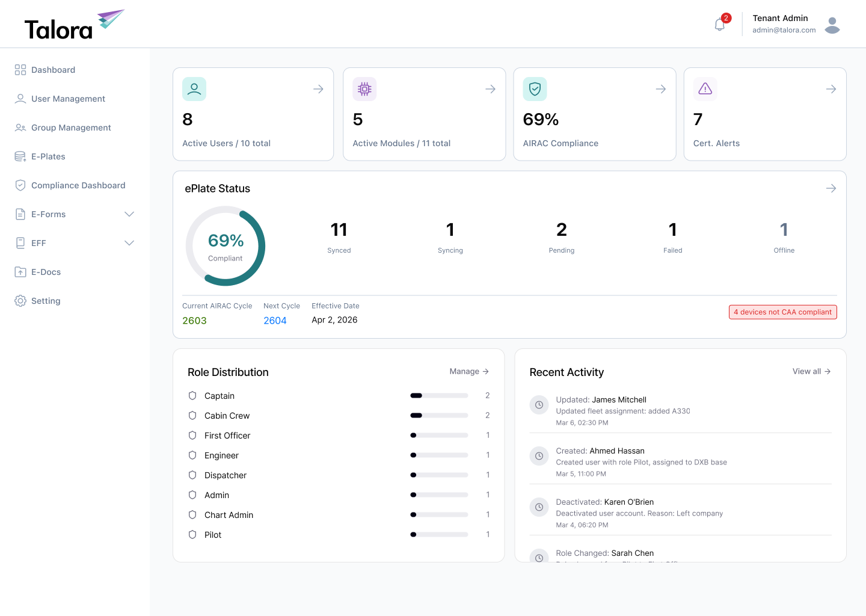Click the Karen O'Brien activity clock icon
This screenshot has height=616, width=866.
click(539, 507)
